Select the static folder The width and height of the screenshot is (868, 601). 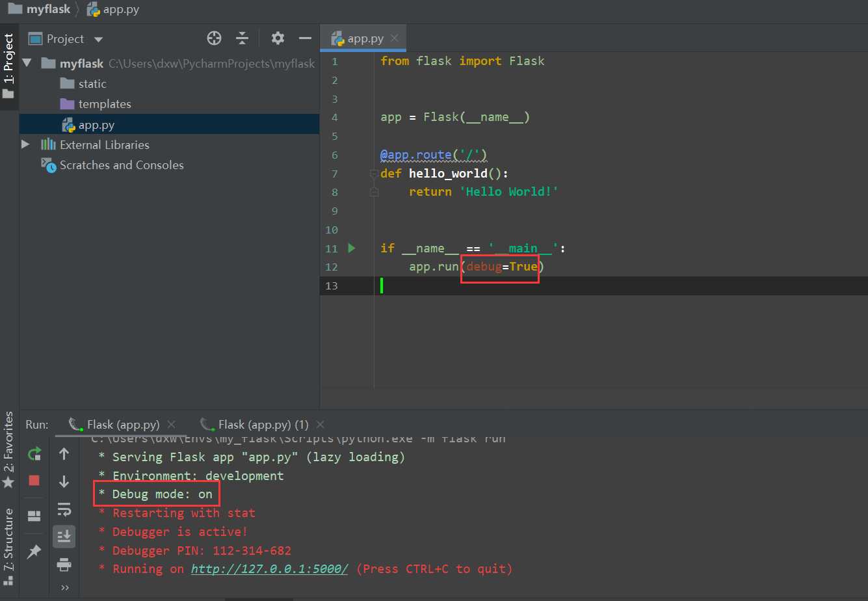(x=83, y=83)
